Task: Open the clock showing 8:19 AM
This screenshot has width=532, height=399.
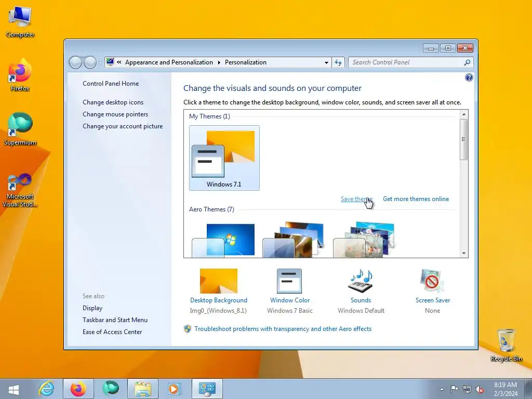Action: (506, 389)
